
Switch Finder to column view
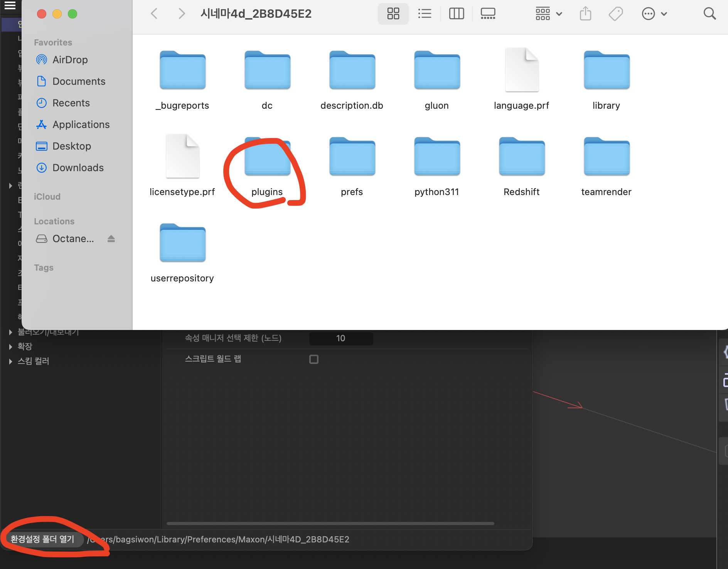click(456, 14)
